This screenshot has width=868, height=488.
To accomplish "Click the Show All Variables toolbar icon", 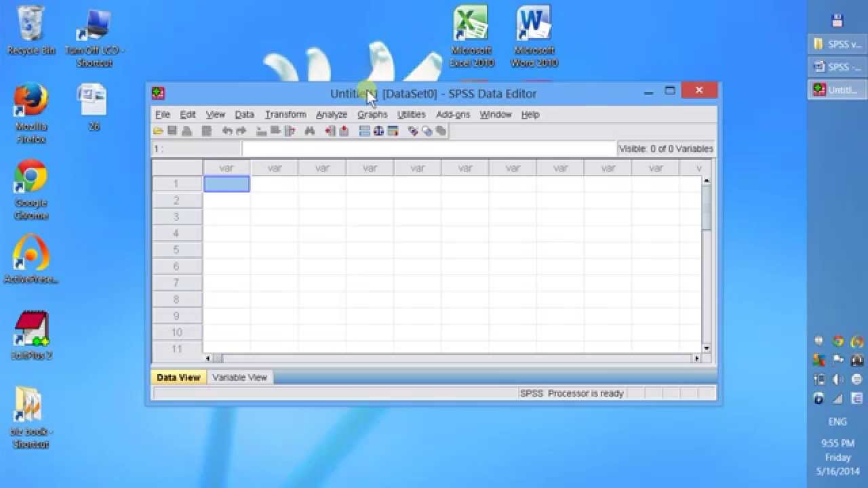I will click(x=441, y=131).
